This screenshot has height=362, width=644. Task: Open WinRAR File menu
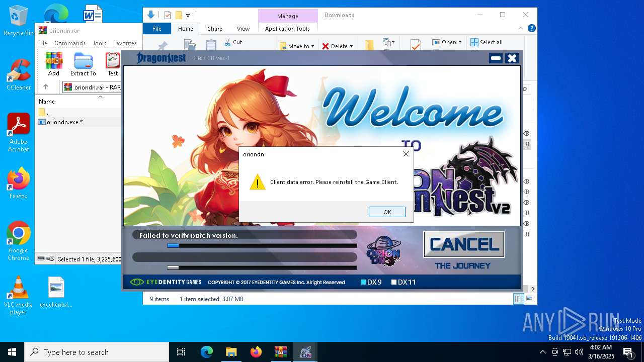43,43
